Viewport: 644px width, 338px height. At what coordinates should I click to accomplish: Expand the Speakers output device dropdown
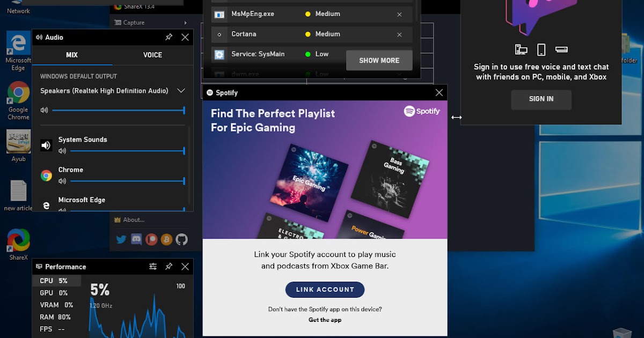(x=181, y=91)
